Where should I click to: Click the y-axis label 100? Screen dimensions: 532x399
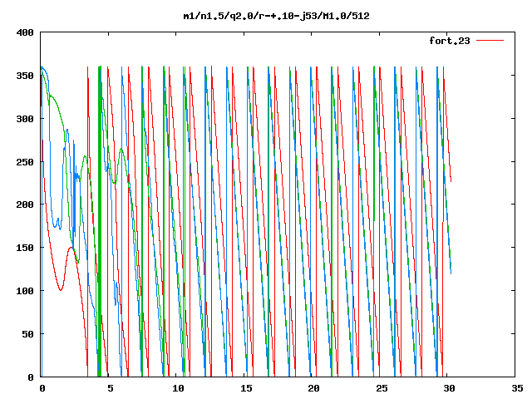pos(25,291)
